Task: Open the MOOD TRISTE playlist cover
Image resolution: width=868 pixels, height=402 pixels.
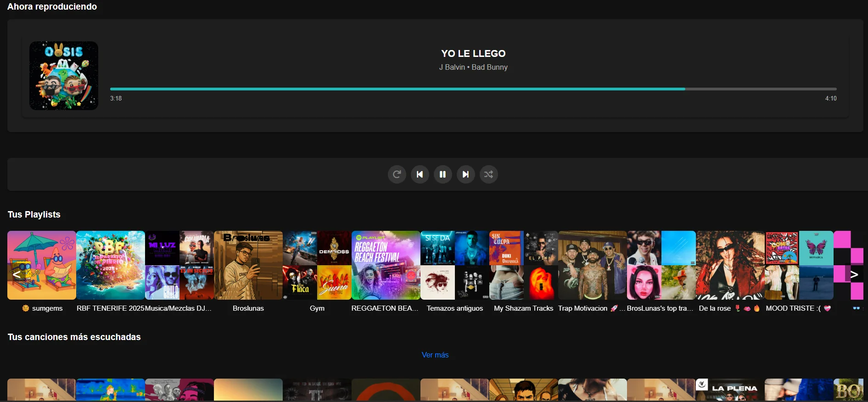Action: [799, 265]
